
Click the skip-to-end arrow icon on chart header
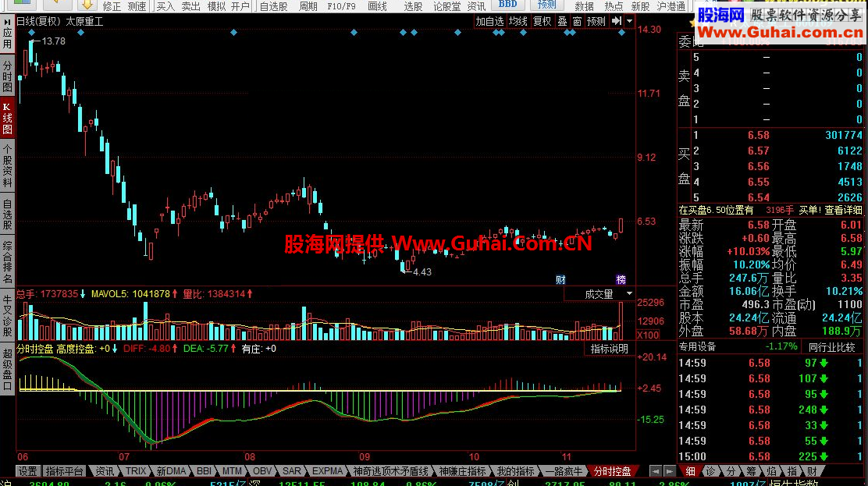click(616, 21)
